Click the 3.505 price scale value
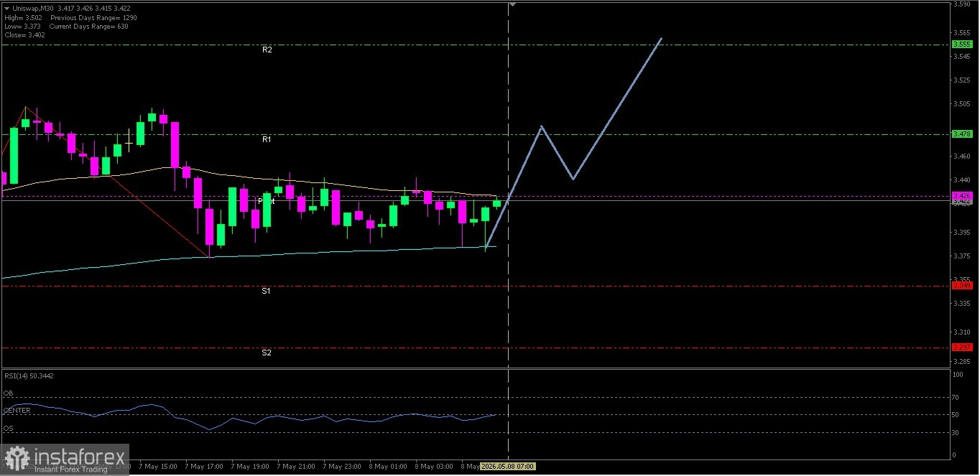980x476 pixels. tap(962, 103)
